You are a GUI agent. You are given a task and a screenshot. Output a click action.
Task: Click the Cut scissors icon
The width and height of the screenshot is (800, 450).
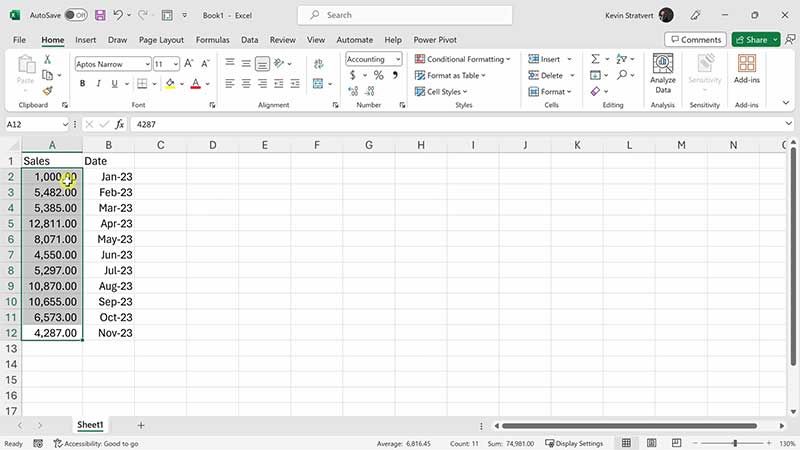47,59
